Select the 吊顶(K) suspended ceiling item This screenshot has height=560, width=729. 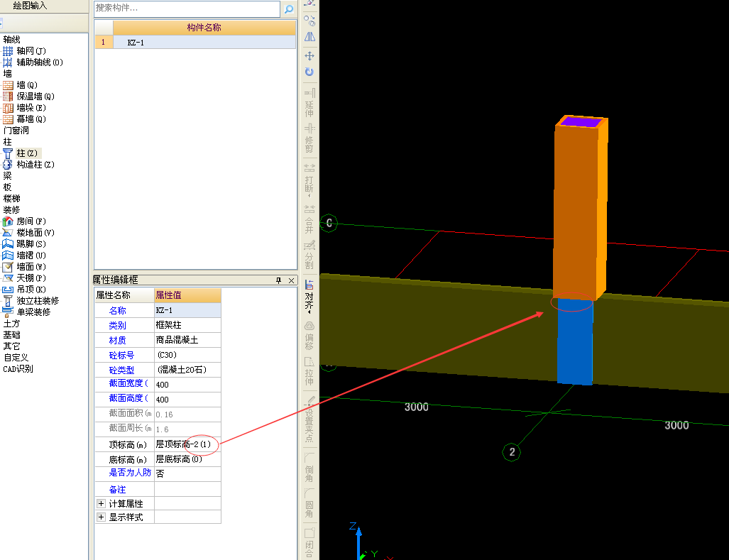click(24, 289)
